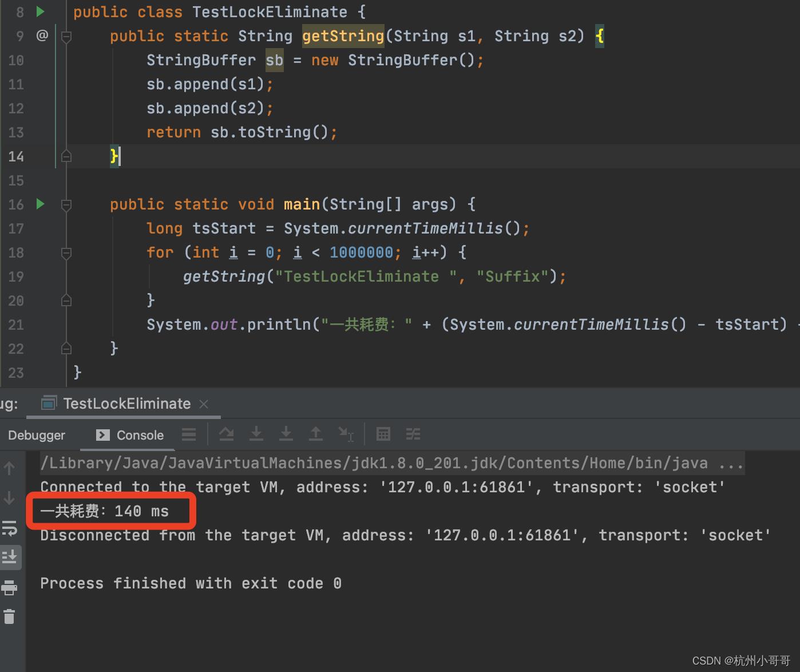Toggle soft-wrap in the console sidebar

(10, 528)
